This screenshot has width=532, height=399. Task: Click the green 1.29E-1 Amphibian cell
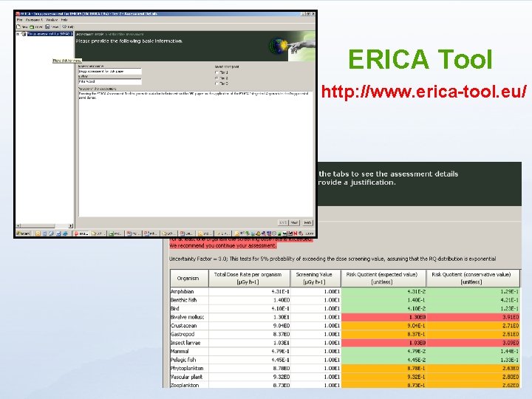coord(473,292)
